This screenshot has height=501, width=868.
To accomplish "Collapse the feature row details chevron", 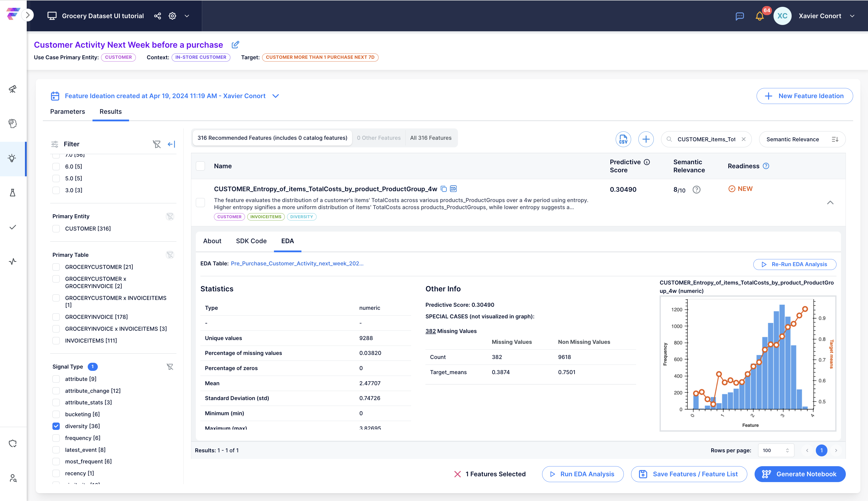I will tap(830, 203).
